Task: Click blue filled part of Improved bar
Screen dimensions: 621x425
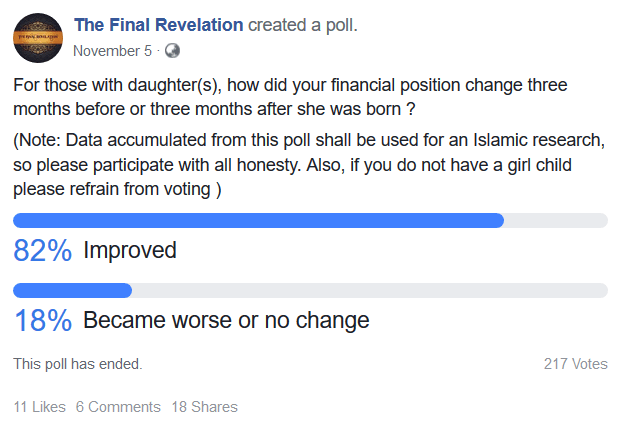Action: [258, 220]
